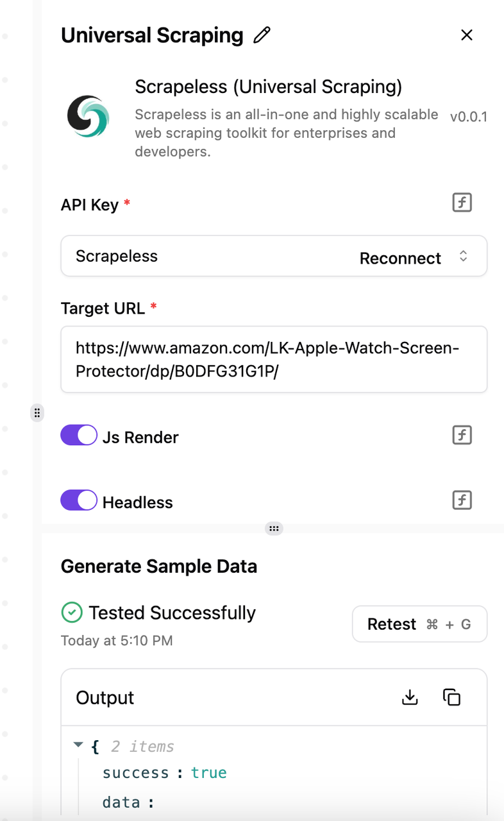Viewport: 504px width, 821px height.
Task: Collapse the output JSON root node
Action: 78,745
